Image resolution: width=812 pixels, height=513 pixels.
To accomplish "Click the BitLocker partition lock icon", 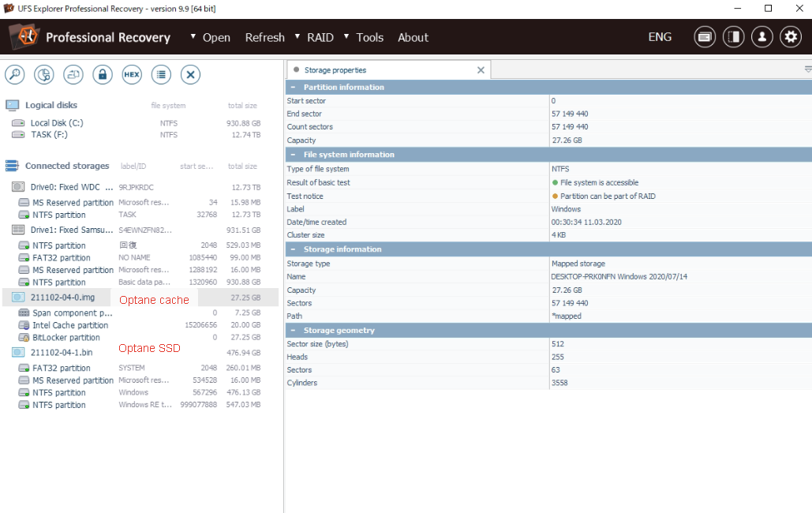I will tap(24, 337).
